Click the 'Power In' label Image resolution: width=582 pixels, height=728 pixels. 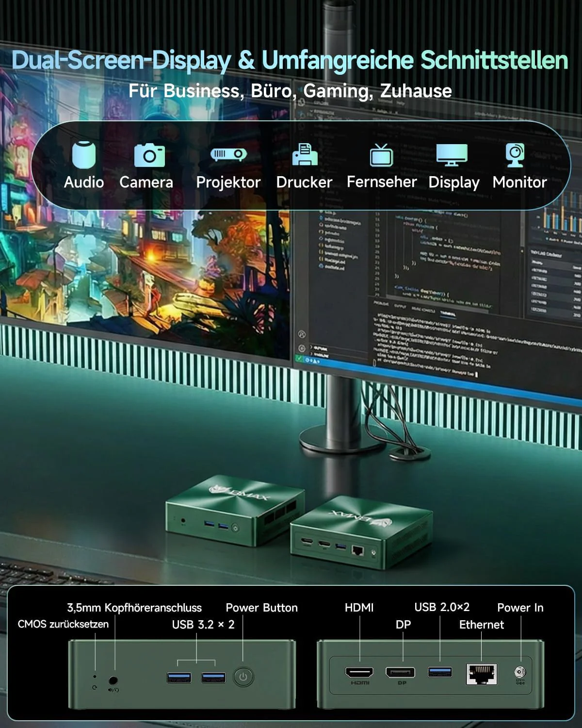click(x=520, y=608)
